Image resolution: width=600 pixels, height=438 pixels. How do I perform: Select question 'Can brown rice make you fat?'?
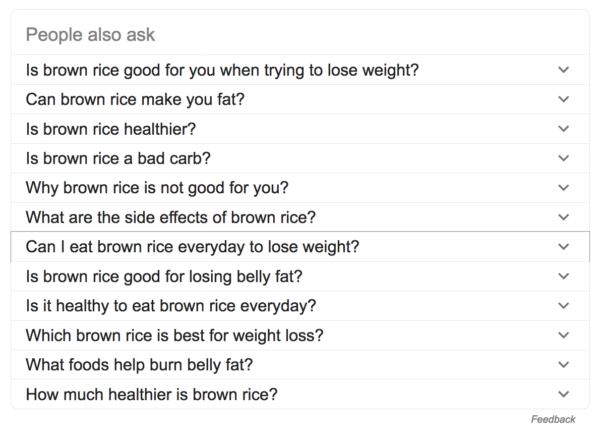pyautogui.click(x=135, y=100)
